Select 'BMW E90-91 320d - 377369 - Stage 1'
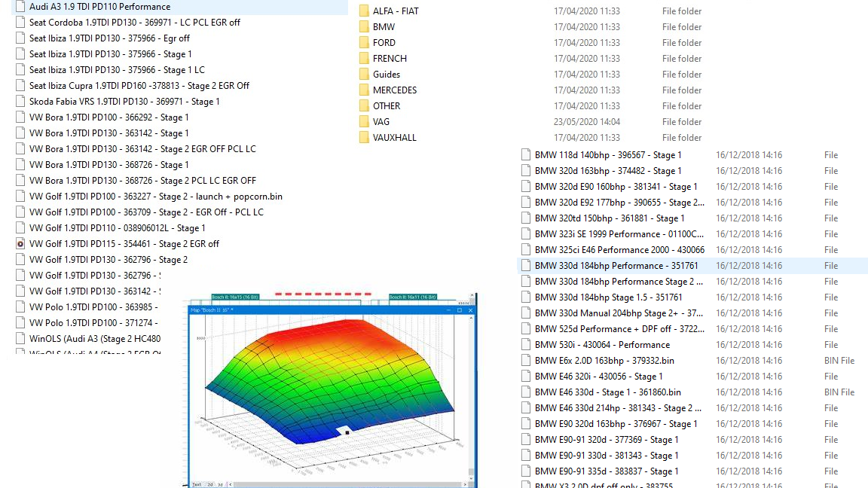 coord(607,440)
